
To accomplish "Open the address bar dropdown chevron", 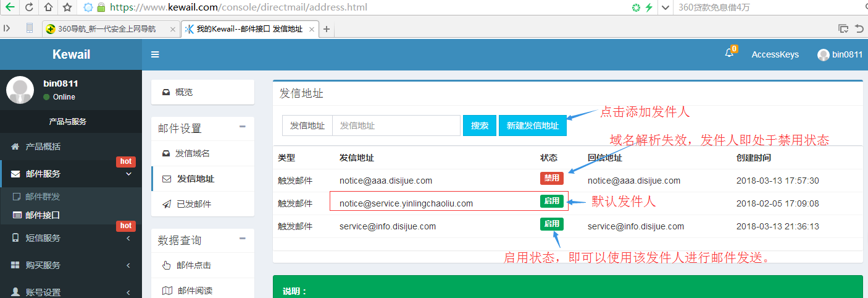I will [x=665, y=8].
